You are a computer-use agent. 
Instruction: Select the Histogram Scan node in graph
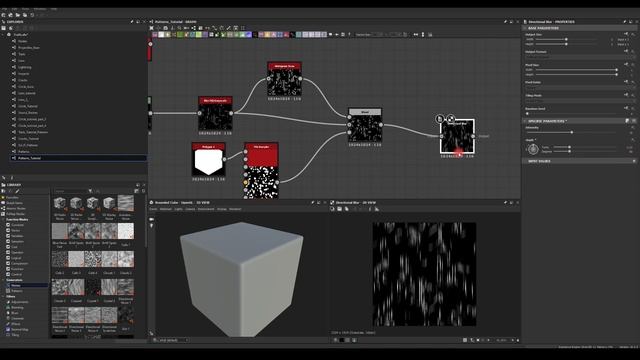tap(284, 79)
